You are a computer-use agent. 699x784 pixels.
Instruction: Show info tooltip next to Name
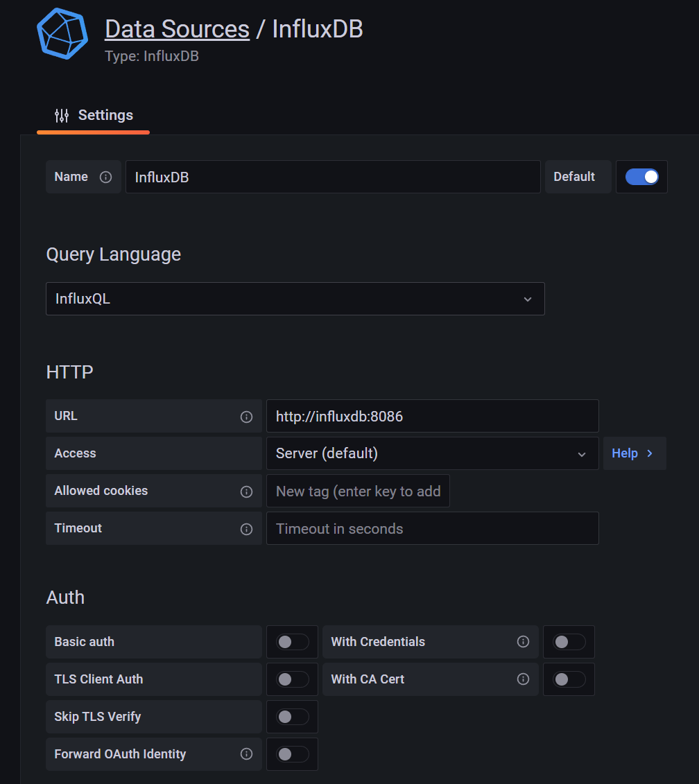click(105, 177)
